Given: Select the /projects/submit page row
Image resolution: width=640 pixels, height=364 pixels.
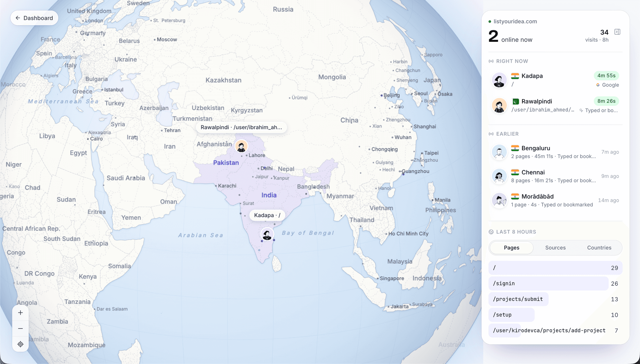Looking at the screenshot, I should 555,299.
